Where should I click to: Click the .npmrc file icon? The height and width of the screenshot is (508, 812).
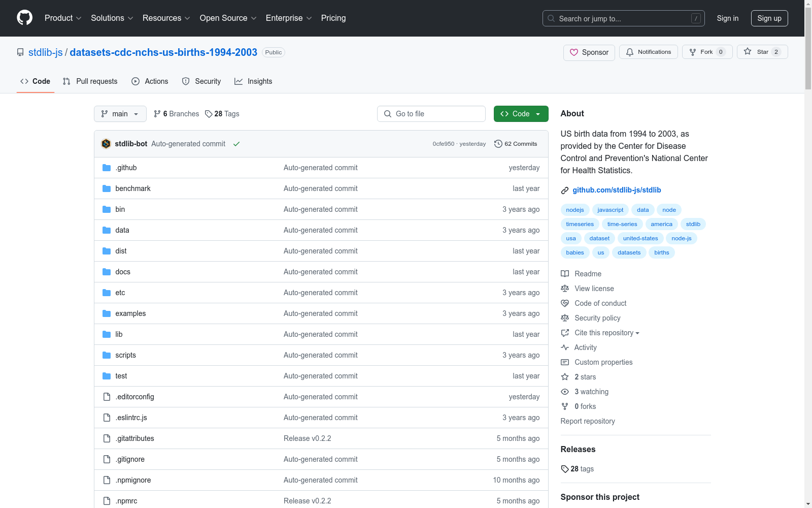(107, 501)
